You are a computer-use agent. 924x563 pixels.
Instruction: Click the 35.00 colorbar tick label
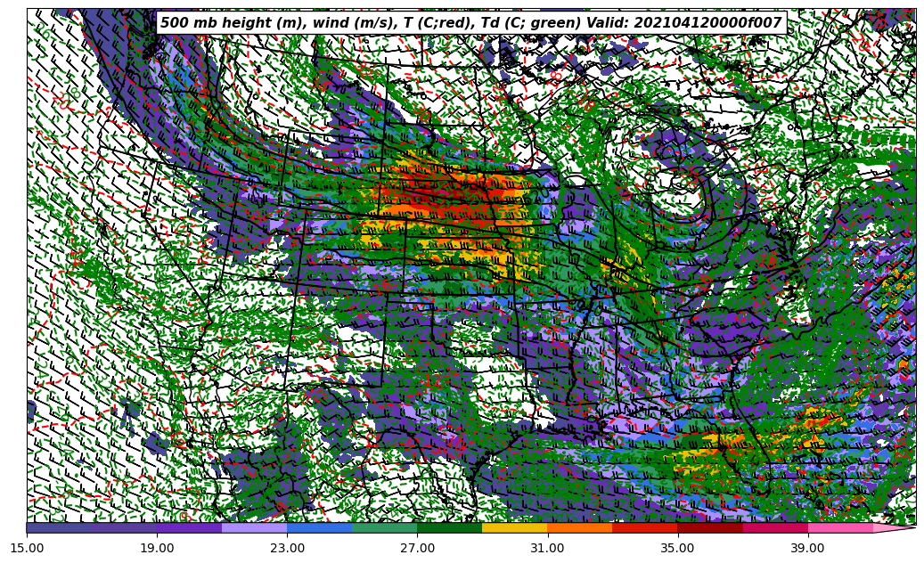click(x=677, y=549)
